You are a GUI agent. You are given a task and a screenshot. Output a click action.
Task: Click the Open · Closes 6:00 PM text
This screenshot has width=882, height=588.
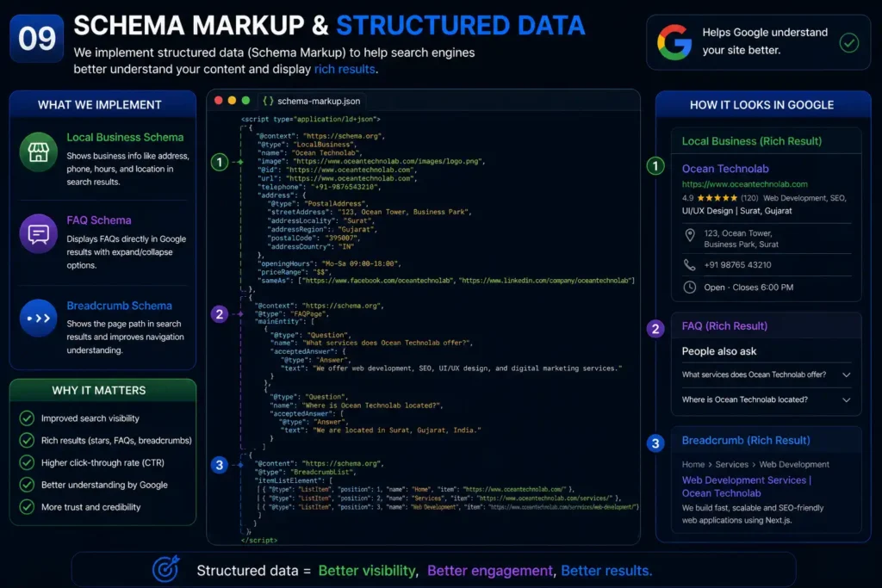point(748,288)
